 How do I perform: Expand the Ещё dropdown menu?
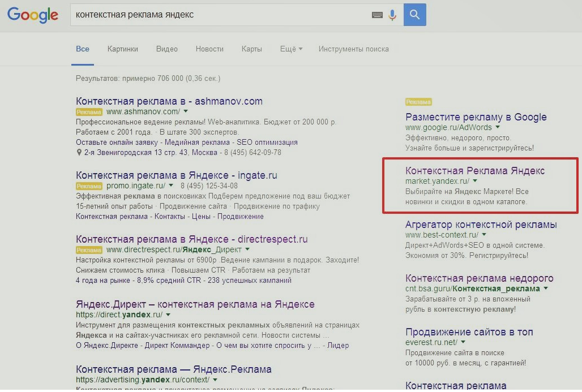coord(291,49)
